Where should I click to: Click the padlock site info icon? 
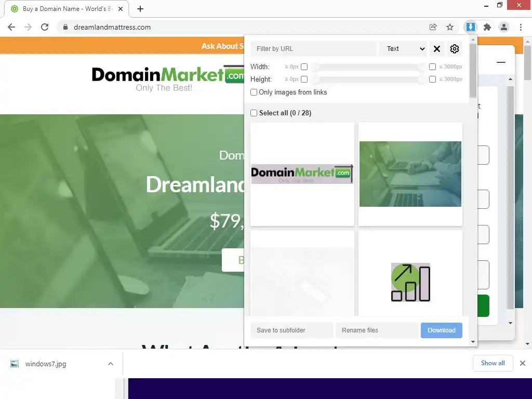[65, 27]
